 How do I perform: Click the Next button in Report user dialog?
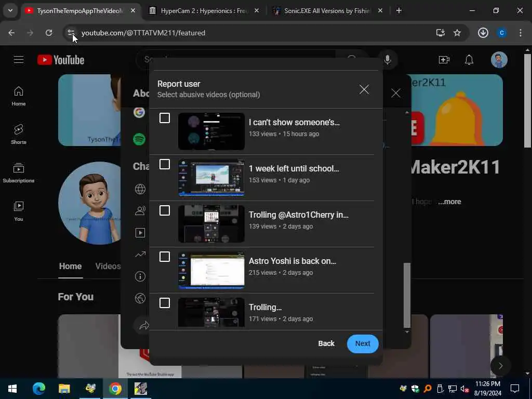pyautogui.click(x=362, y=343)
